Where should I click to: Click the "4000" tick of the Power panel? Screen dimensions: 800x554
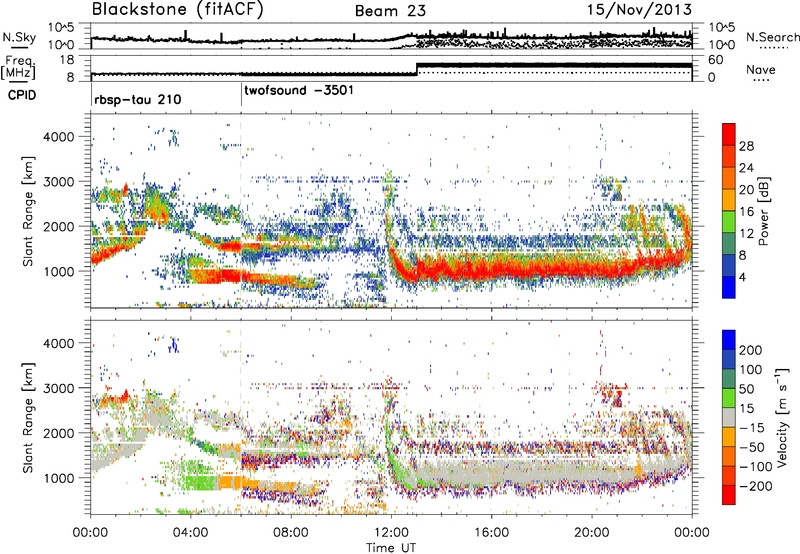[58, 137]
